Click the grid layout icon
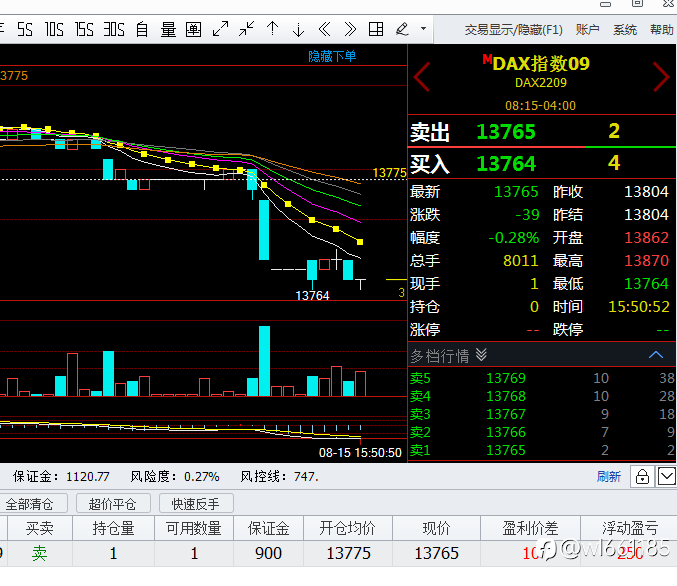 click(376, 29)
